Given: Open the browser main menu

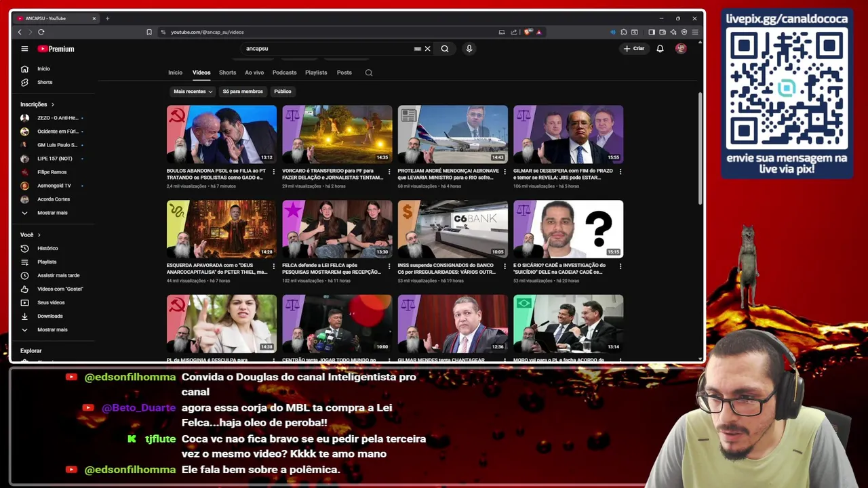Looking at the screenshot, I should tap(695, 32).
